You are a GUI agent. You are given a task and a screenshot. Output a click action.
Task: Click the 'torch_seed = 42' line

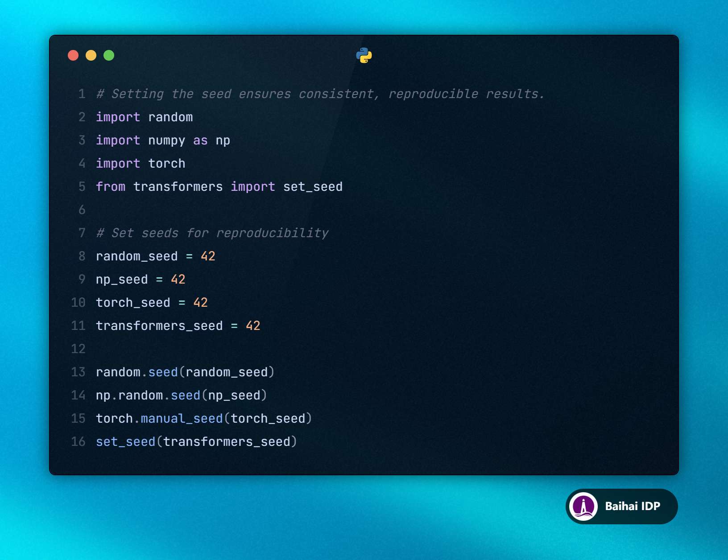(152, 303)
